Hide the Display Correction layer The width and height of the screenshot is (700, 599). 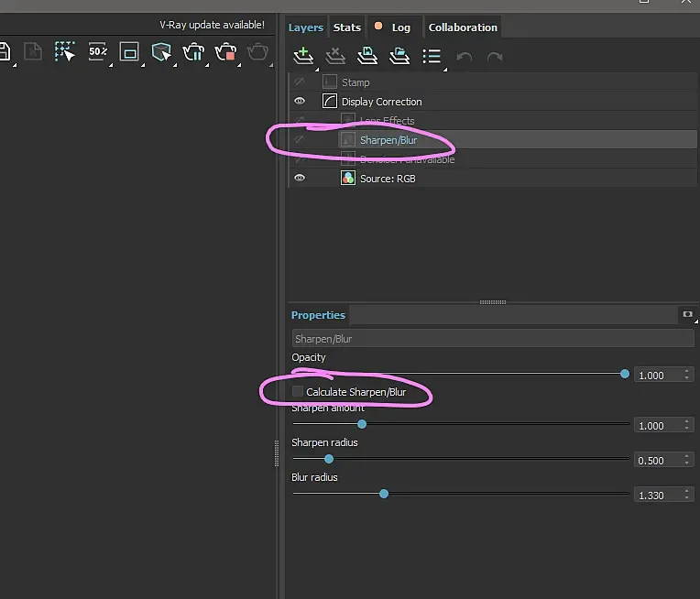coord(300,102)
